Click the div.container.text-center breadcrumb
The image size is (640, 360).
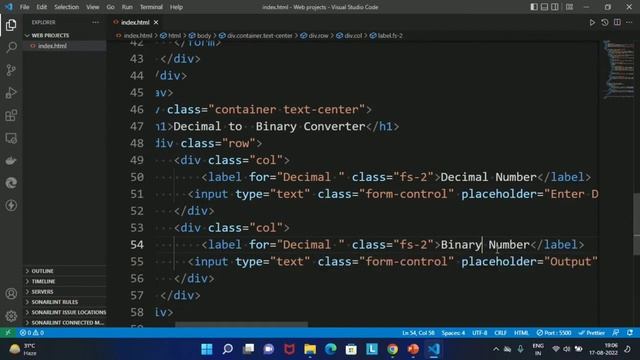click(x=256, y=36)
